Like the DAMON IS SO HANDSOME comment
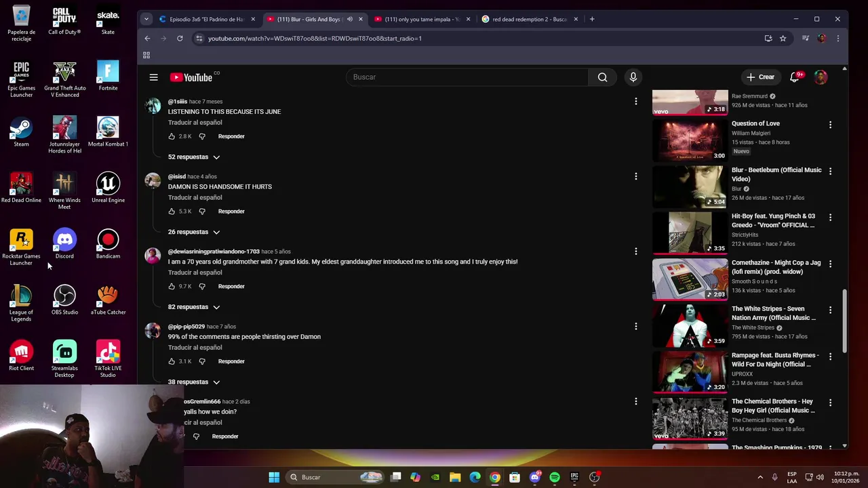 172,211
